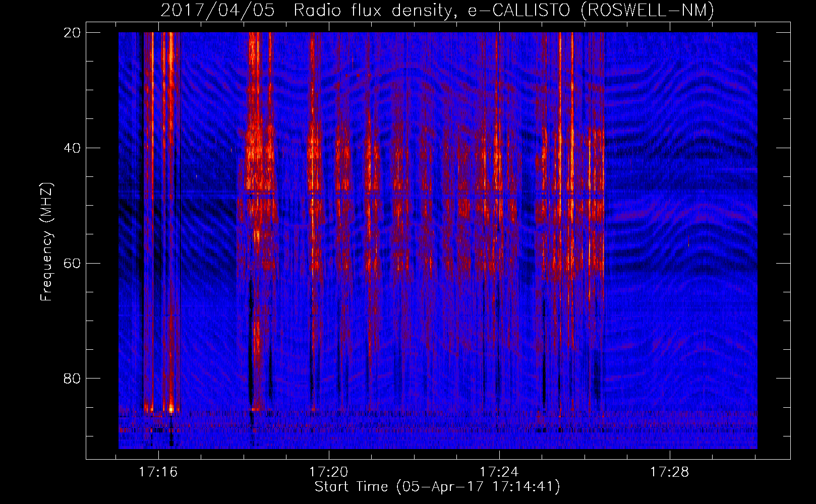Click the 17:24 time tick label

[x=499, y=472]
